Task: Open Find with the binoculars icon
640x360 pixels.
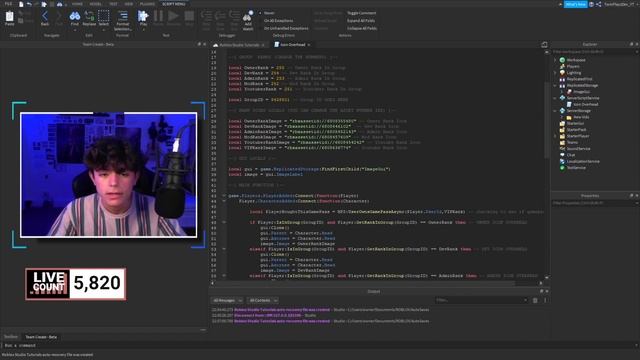Action: pos(75,16)
